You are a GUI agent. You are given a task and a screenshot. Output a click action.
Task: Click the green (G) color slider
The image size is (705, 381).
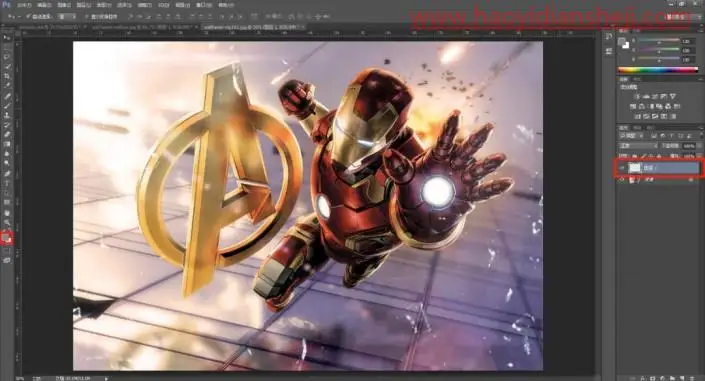(x=659, y=50)
